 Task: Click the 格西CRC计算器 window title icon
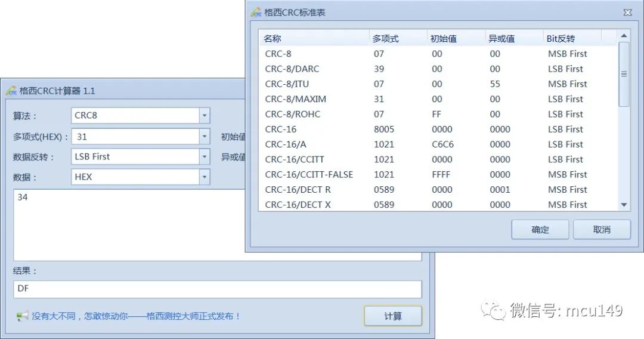[11, 91]
